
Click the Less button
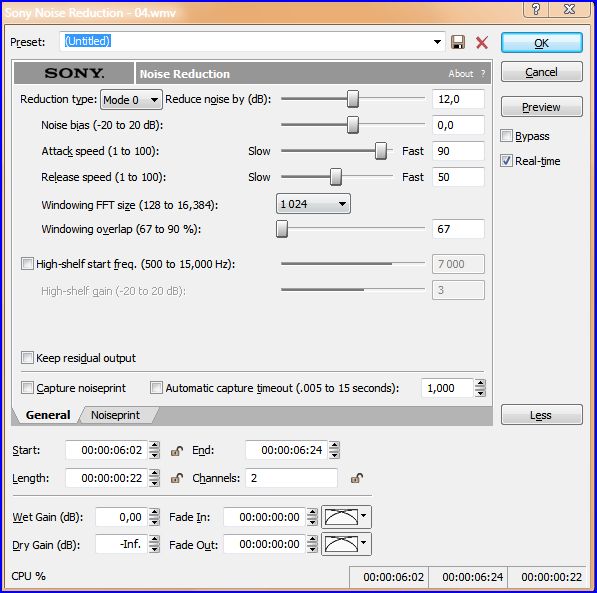click(541, 415)
